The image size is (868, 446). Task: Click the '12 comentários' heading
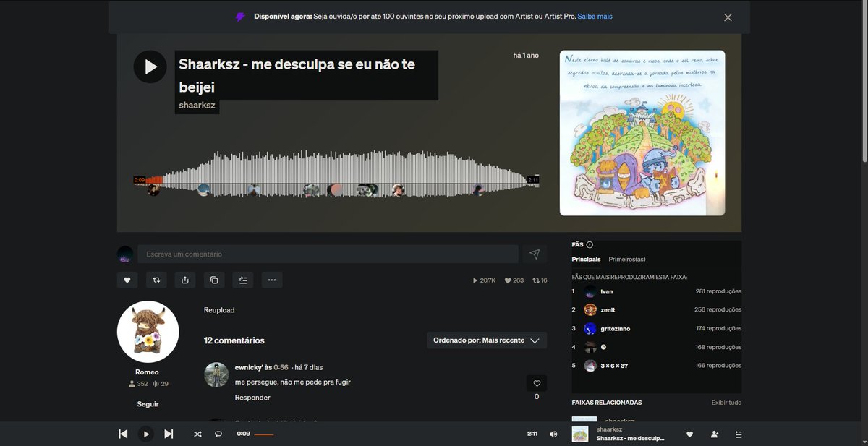(x=234, y=340)
